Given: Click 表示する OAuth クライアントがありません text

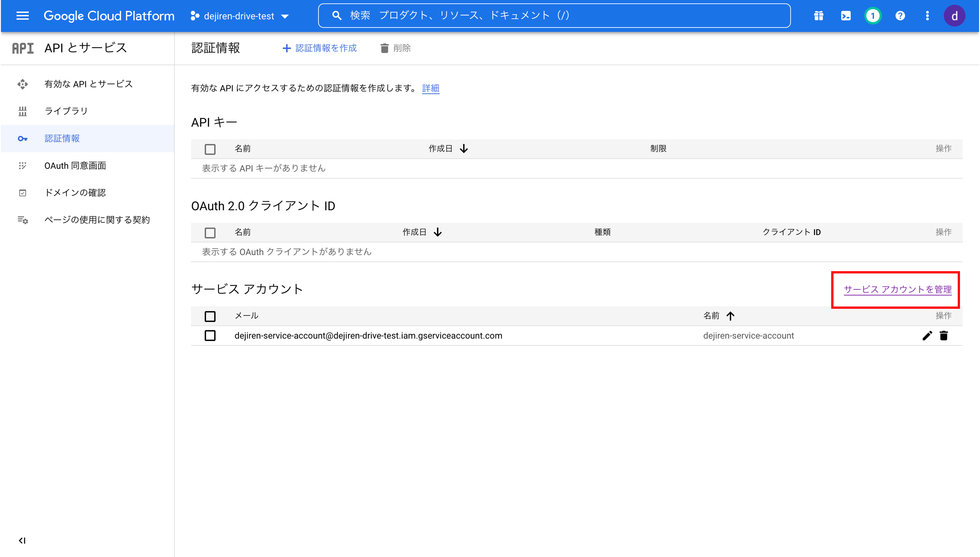Looking at the screenshot, I should 287,252.
